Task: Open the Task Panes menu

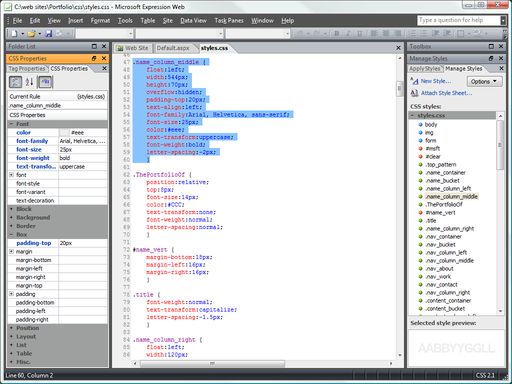Action: [x=229, y=21]
